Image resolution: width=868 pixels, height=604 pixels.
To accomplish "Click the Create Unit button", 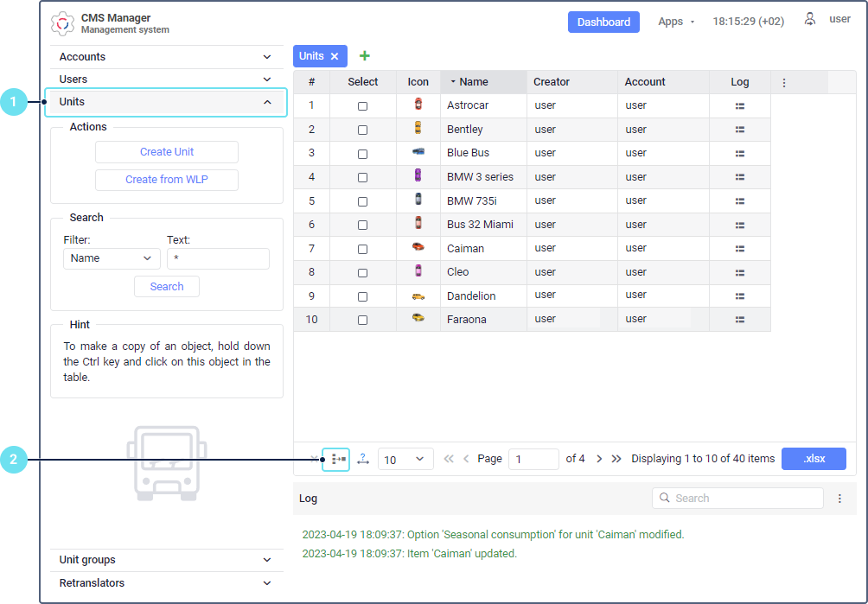I will [x=167, y=152].
